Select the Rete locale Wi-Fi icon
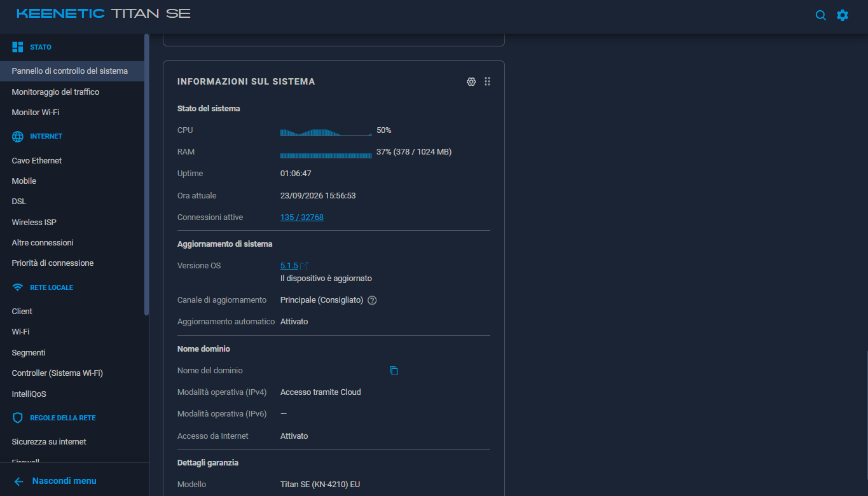The image size is (868, 496). point(18,287)
